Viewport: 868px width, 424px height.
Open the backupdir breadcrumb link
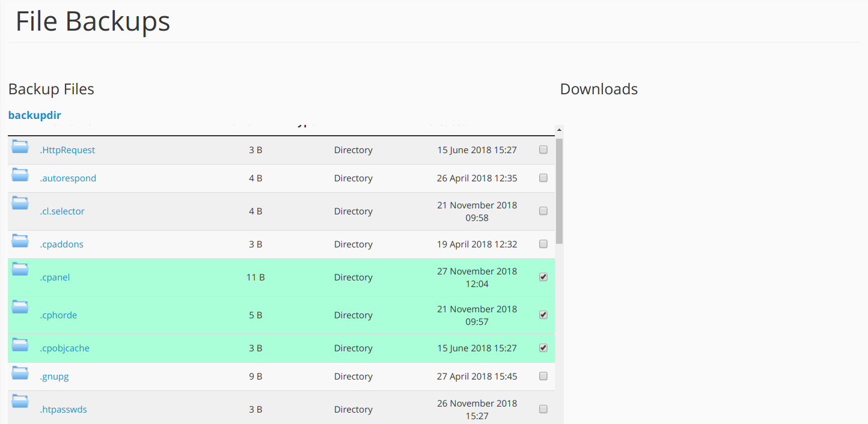pos(34,115)
